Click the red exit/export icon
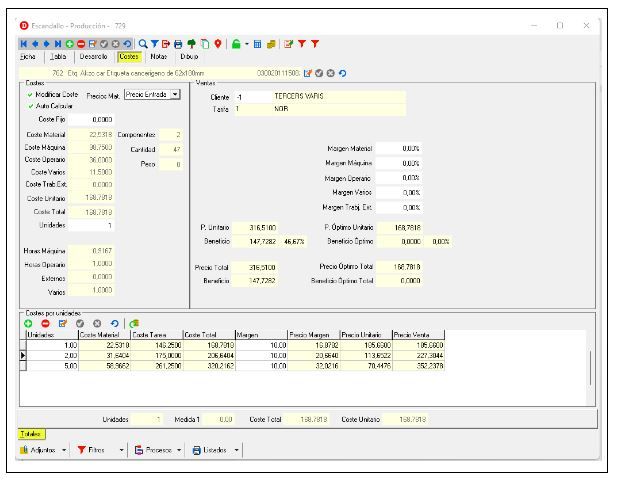Screen dimensions: 618x481 [x=166, y=44]
